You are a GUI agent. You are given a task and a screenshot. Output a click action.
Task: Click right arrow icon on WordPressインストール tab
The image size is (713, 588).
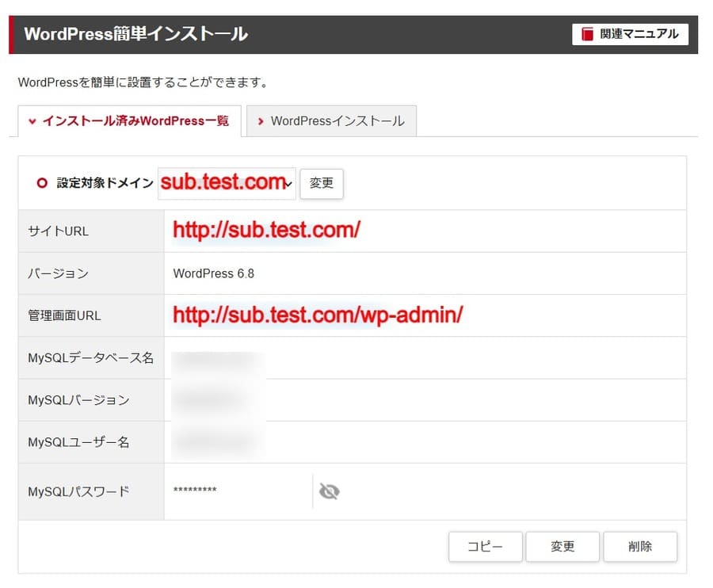tap(261, 122)
